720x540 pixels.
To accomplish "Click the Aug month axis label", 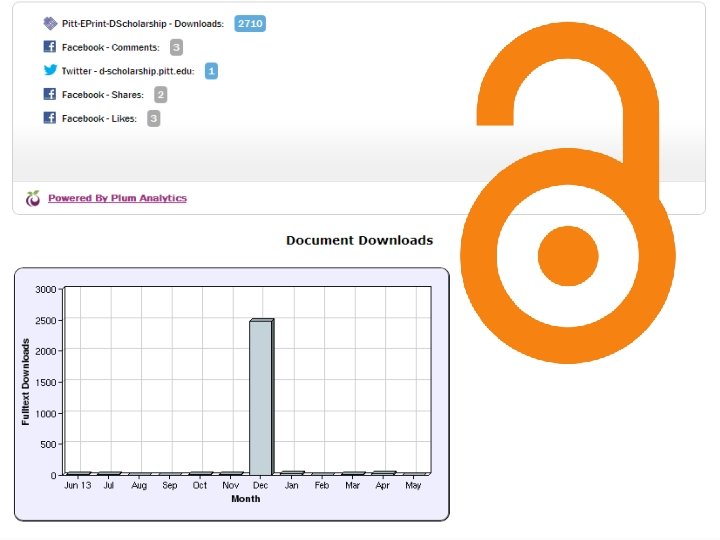I will coord(139,485).
